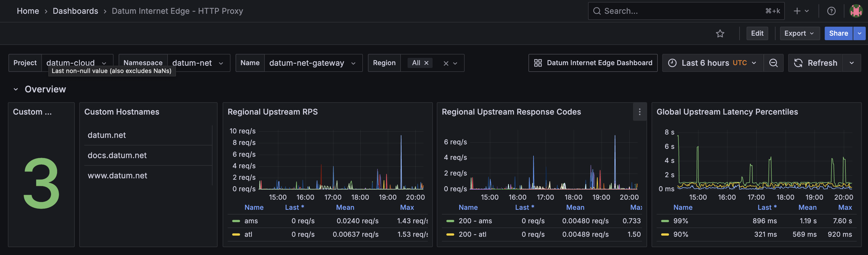Open the Name datum-net-gateway dropdown
Image resolution: width=868 pixels, height=255 pixels.
313,63
